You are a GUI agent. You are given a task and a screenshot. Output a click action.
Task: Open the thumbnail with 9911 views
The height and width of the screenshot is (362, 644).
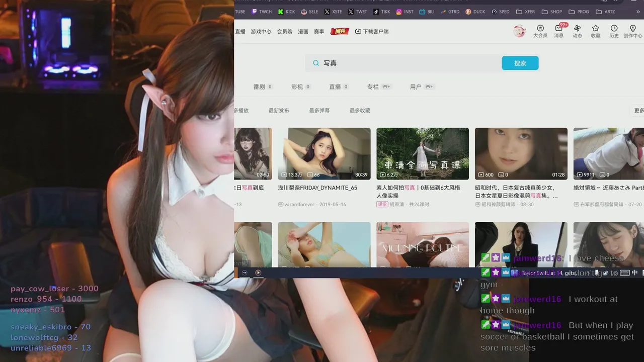coord(609,154)
